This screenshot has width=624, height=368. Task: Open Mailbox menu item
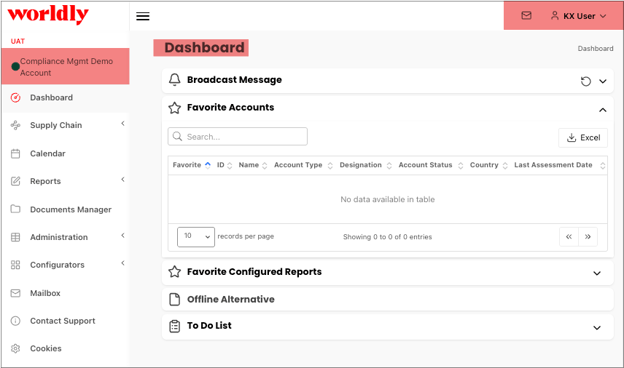[x=45, y=293]
